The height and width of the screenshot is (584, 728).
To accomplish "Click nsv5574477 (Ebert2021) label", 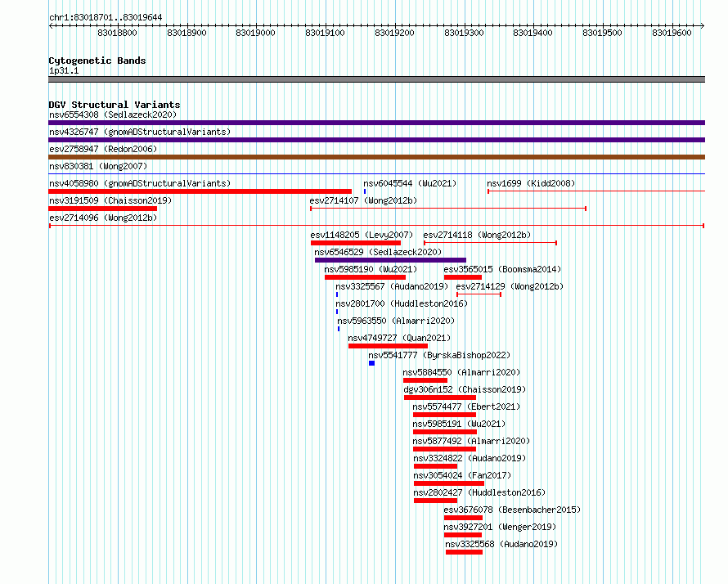I will pos(466,407).
